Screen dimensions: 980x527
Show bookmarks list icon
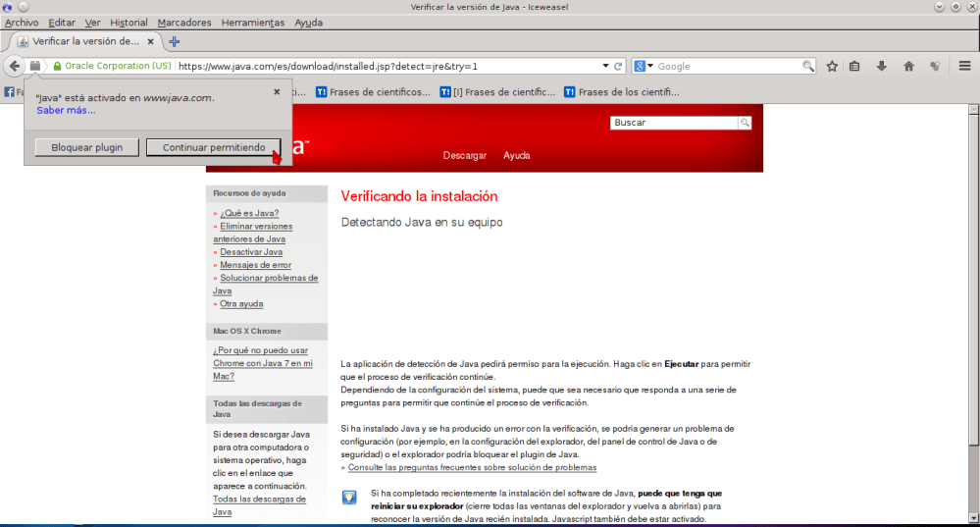(x=854, y=67)
